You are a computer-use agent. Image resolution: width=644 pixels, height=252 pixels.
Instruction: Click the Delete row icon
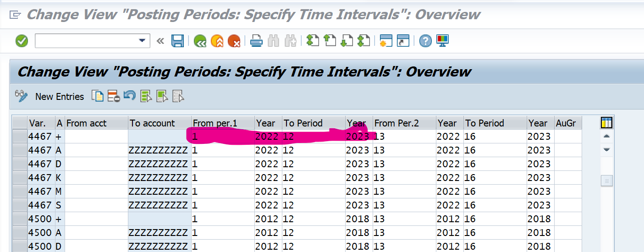[x=114, y=96]
